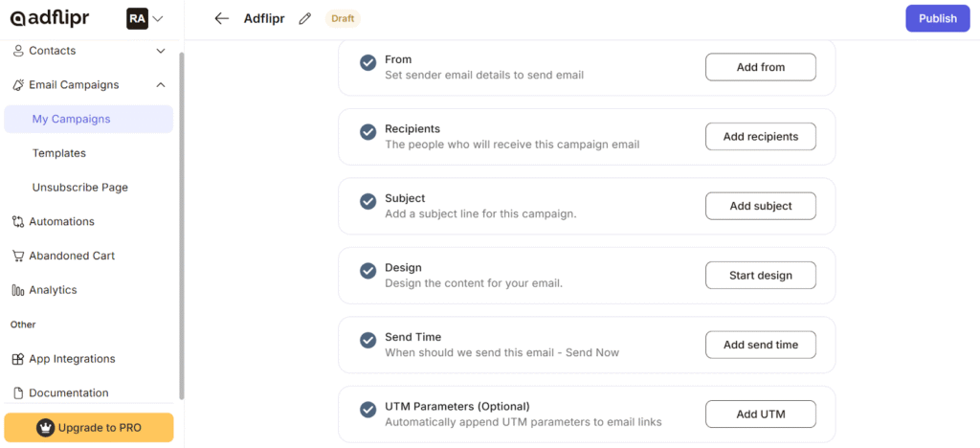Open the RA account dropdown
980x448 pixels.
tap(145, 18)
